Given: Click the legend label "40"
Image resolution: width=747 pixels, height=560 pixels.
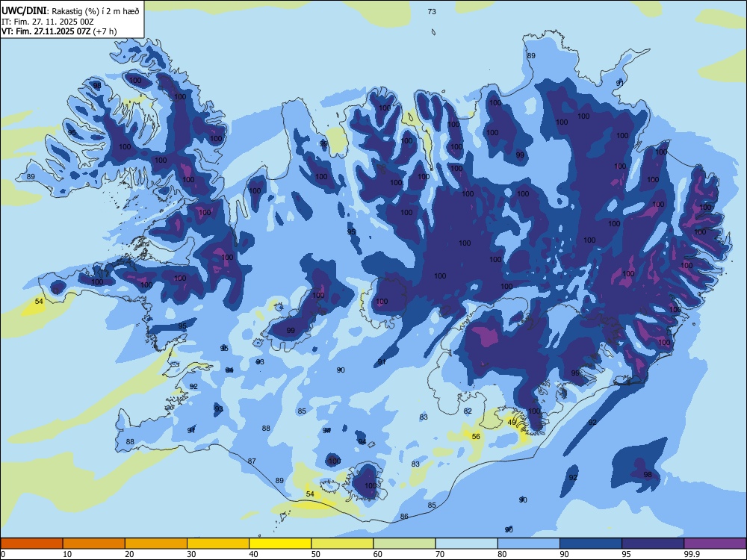Looking at the screenshot, I should click(x=253, y=554).
